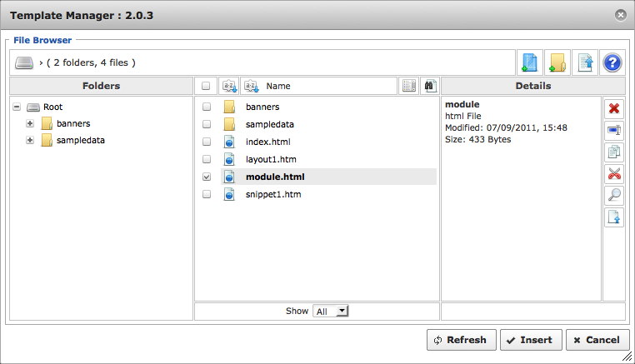Image resolution: width=635 pixels, height=364 pixels.
Task: Click the snippet1.htm file icon
Action: point(229,194)
